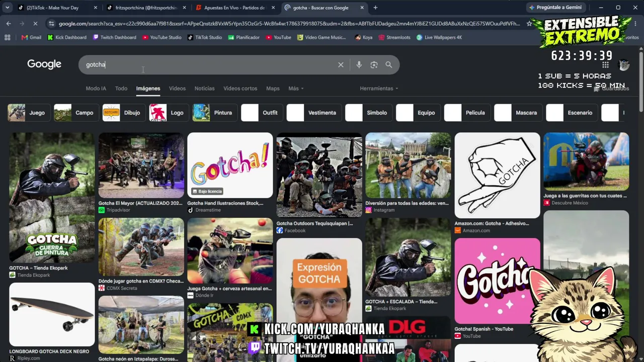
Task: Stop loading the current page
Action: pos(35,24)
